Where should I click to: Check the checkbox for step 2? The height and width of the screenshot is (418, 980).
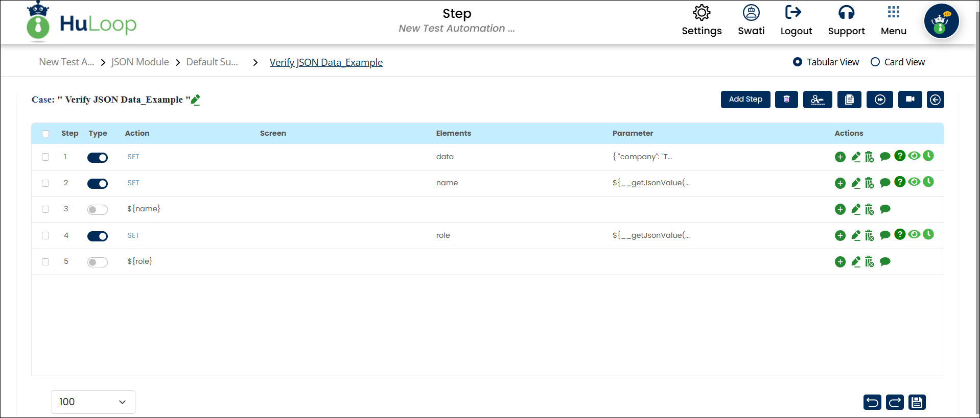45,183
